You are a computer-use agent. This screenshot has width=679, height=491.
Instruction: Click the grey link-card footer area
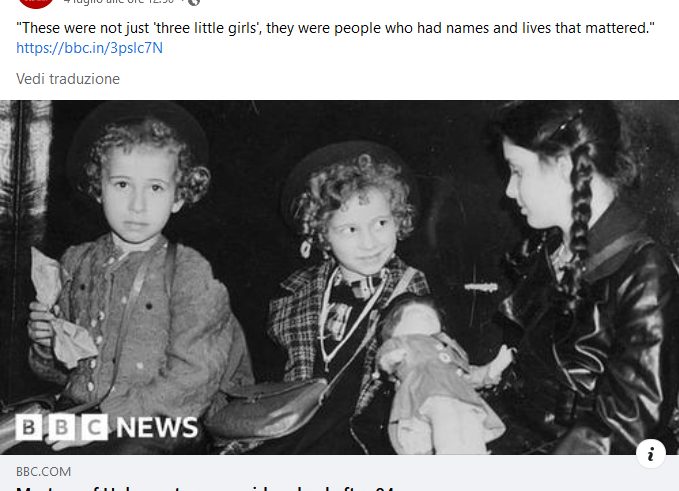click(340, 473)
